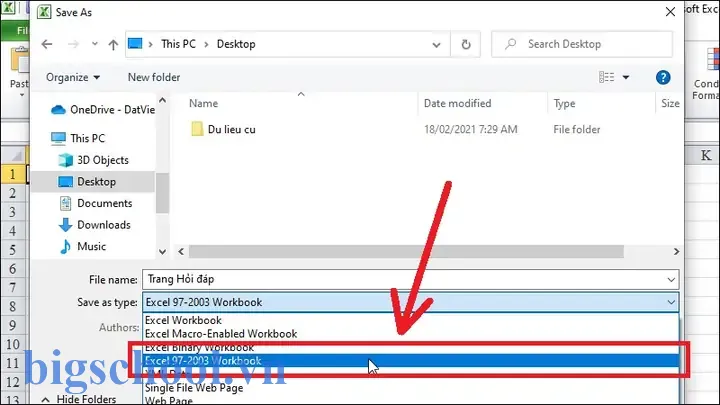Select all cells corner button in Excel
Image resolution: width=720 pixels, height=405 pixels.
pyautogui.click(x=14, y=155)
